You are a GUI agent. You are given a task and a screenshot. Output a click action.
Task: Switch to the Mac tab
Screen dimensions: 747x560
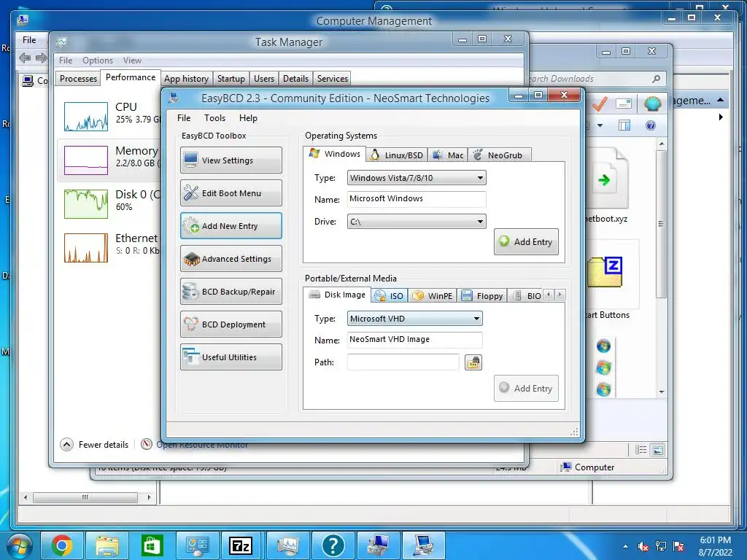click(448, 155)
